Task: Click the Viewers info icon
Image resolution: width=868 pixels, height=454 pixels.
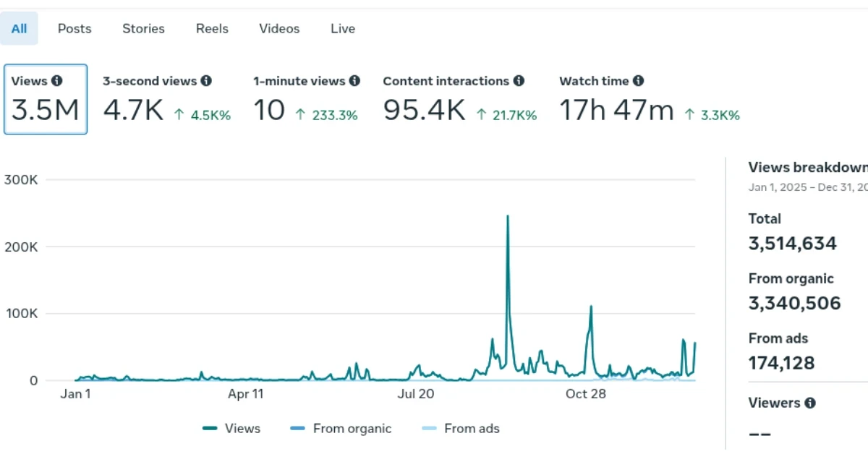Action: [810, 403]
